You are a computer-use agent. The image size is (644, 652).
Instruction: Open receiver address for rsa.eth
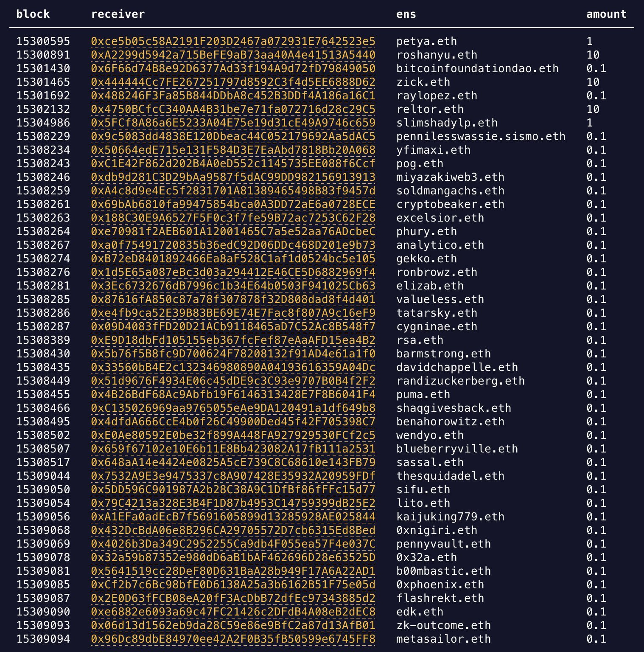(x=233, y=340)
